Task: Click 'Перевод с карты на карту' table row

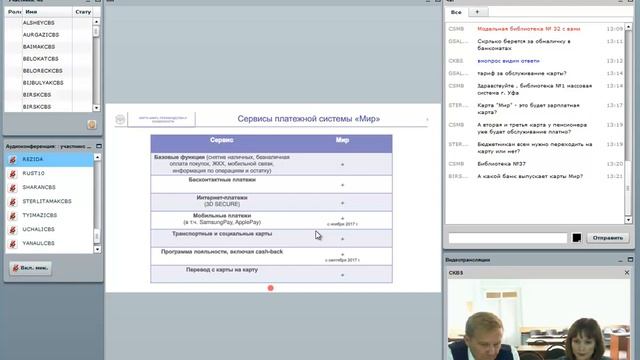Action: [x=271, y=274]
